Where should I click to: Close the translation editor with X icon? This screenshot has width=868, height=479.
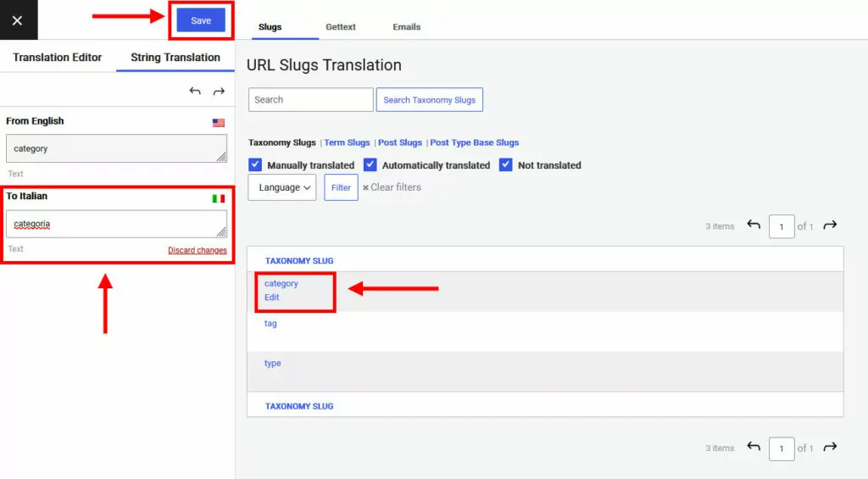(x=18, y=20)
